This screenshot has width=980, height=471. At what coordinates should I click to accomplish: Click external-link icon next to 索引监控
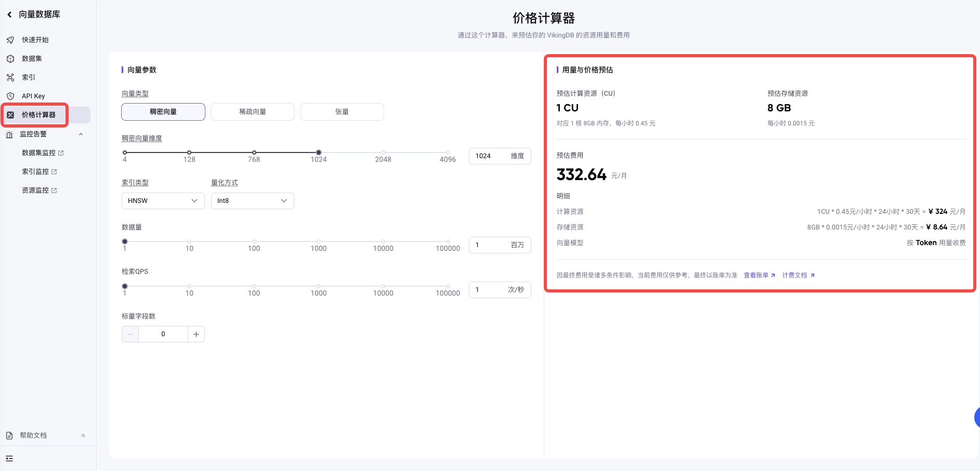click(54, 172)
